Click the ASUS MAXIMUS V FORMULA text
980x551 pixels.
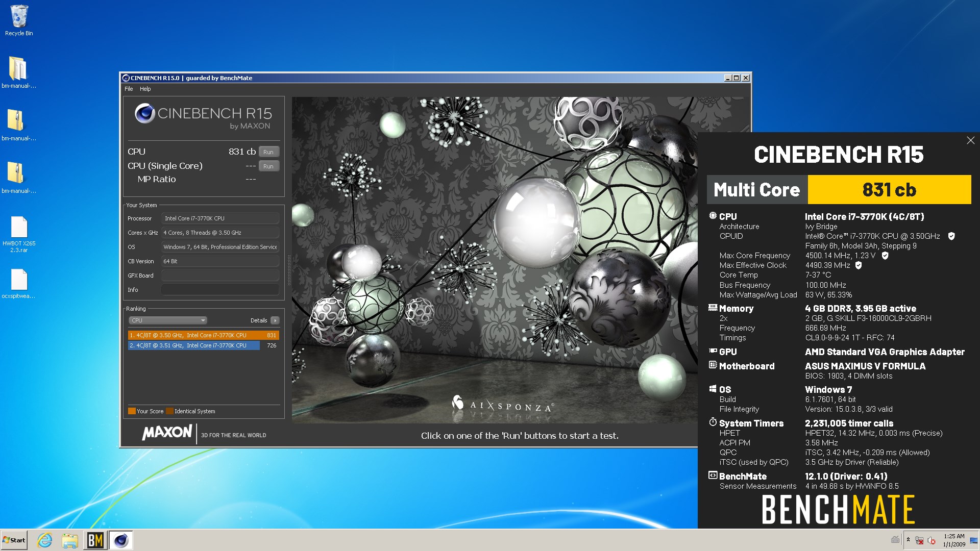(x=865, y=366)
